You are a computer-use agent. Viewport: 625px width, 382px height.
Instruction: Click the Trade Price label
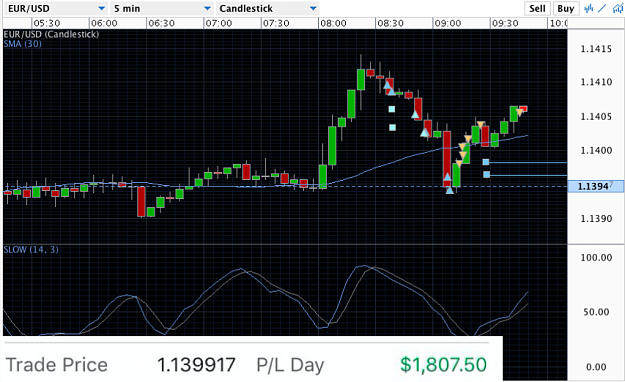coord(57,365)
